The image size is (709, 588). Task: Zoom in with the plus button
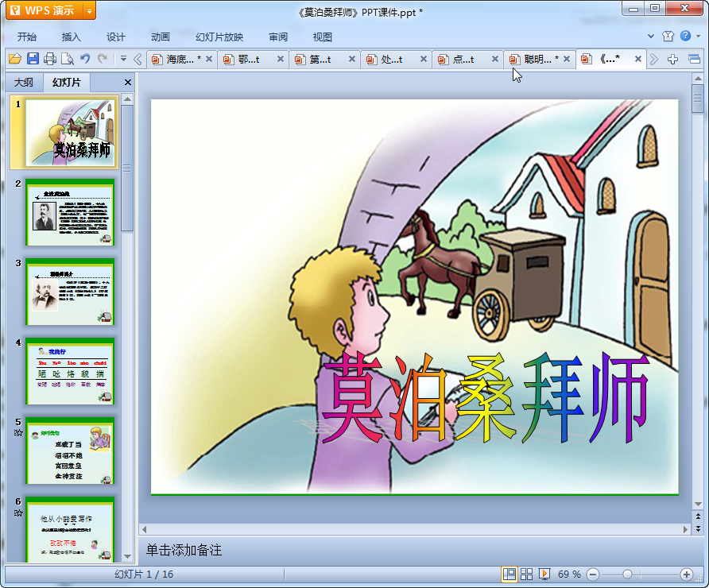click(687, 574)
